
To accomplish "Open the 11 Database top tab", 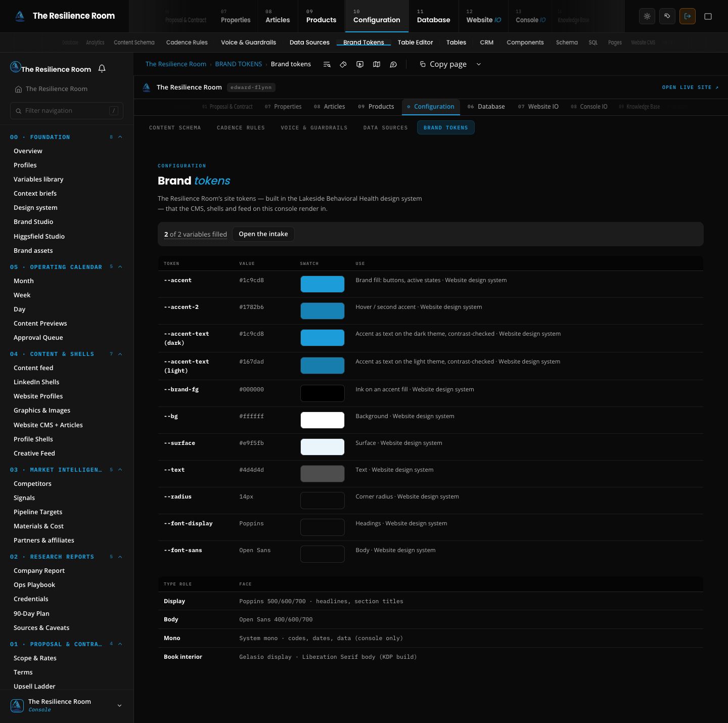I will point(433,16).
